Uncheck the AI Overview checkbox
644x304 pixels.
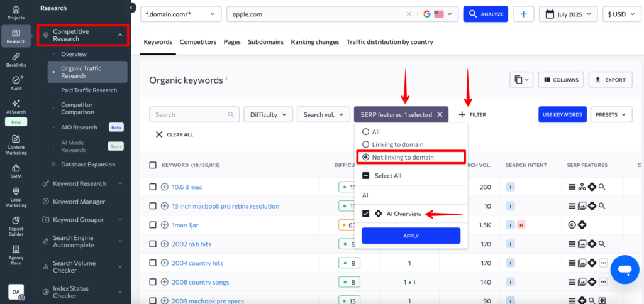(366, 214)
